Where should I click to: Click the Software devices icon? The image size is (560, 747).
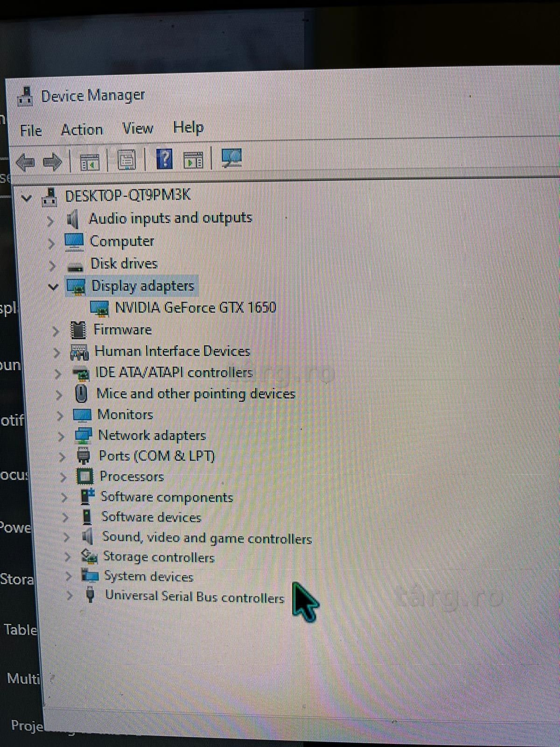tap(87, 517)
